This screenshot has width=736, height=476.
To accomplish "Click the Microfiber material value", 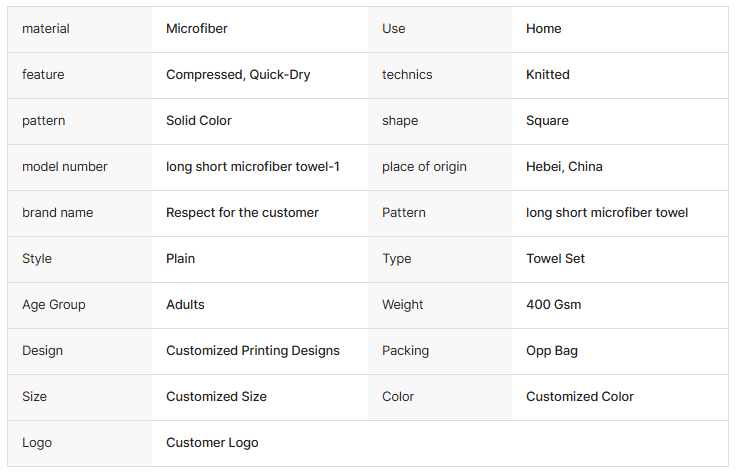I will [197, 29].
